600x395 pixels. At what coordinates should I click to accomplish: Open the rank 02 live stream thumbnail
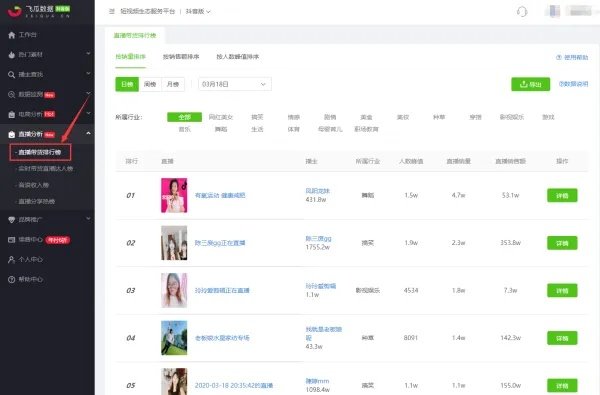[174, 243]
